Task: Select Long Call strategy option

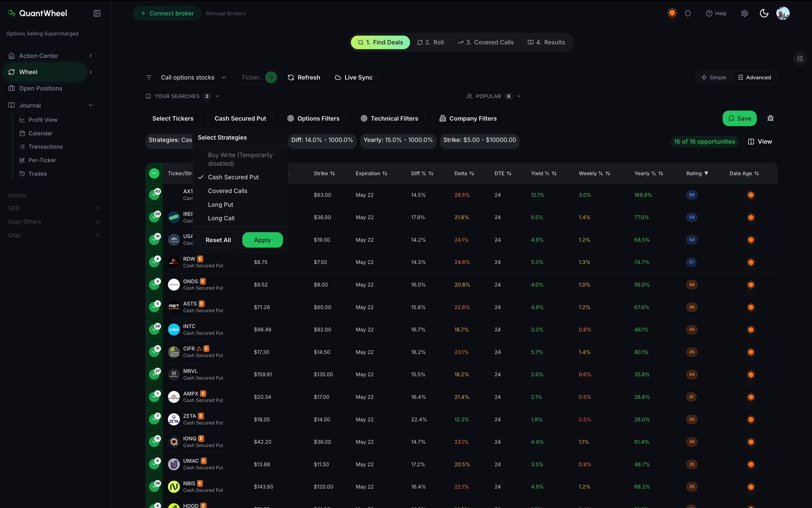Action: tap(240, 218)
